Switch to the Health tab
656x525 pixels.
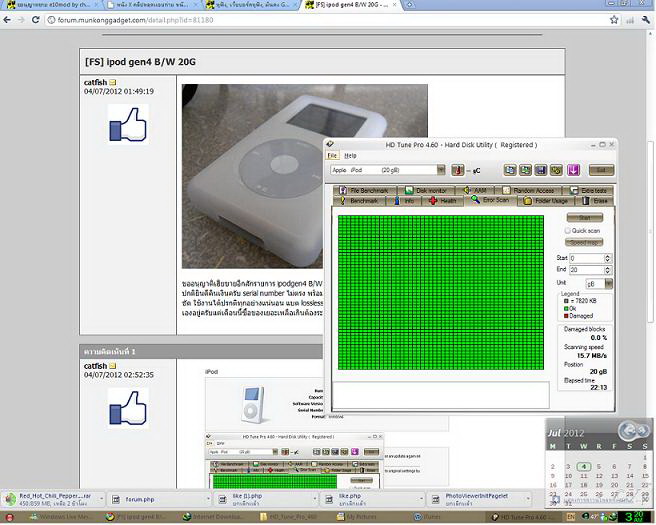444,200
